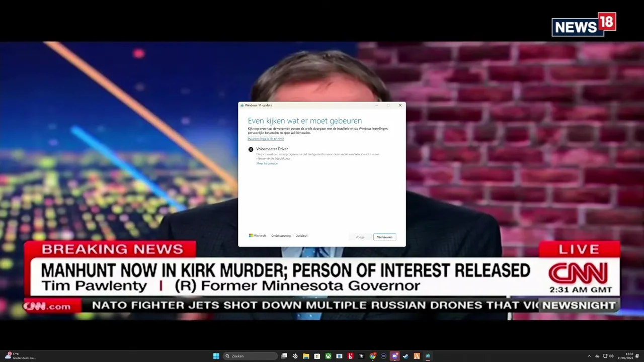Image resolution: width=644 pixels, height=362 pixels.
Task: Open Steam from the taskbar
Action: click(x=406, y=356)
